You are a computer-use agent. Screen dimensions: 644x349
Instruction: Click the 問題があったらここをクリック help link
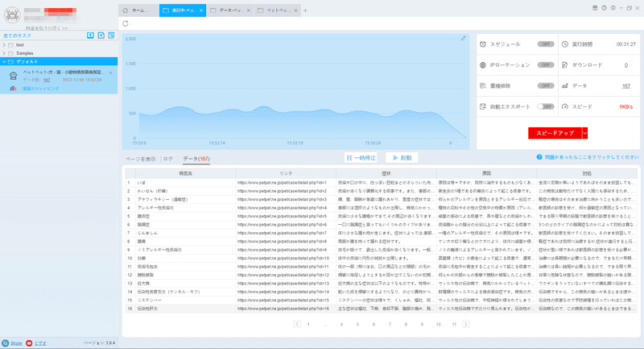point(592,157)
